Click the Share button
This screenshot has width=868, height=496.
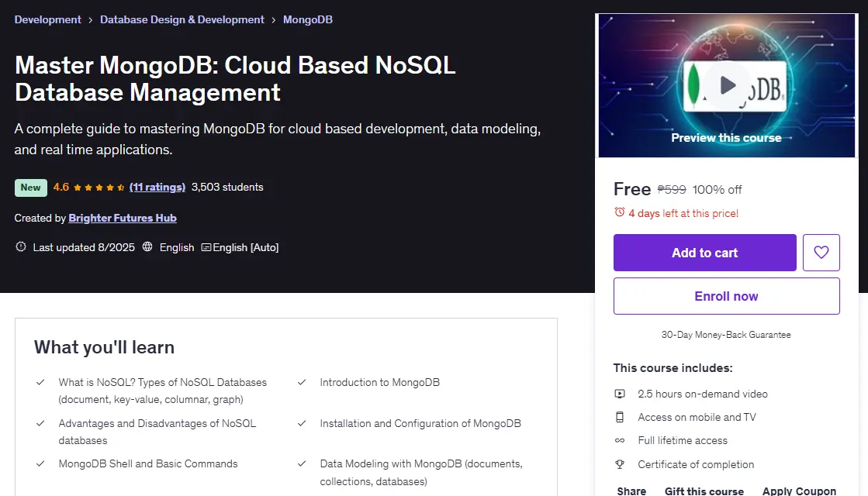(x=631, y=491)
